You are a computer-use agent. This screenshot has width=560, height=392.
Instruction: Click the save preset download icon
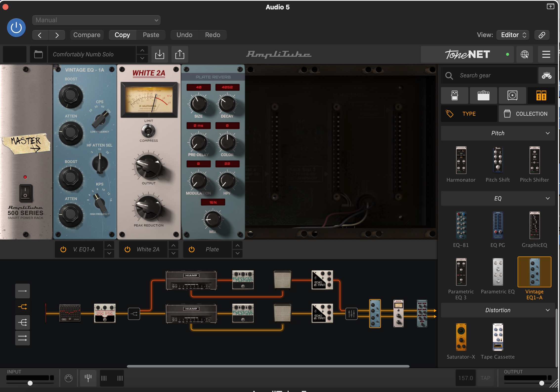160,54
